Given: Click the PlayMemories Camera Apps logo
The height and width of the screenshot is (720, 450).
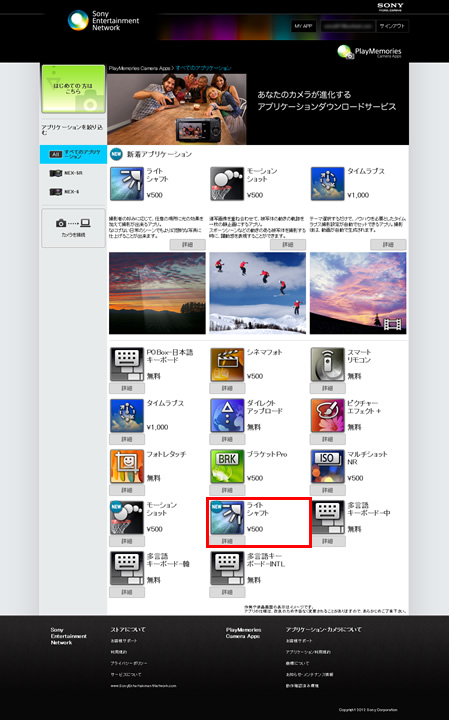Looking at the screenshot, I should coord(369,52).
